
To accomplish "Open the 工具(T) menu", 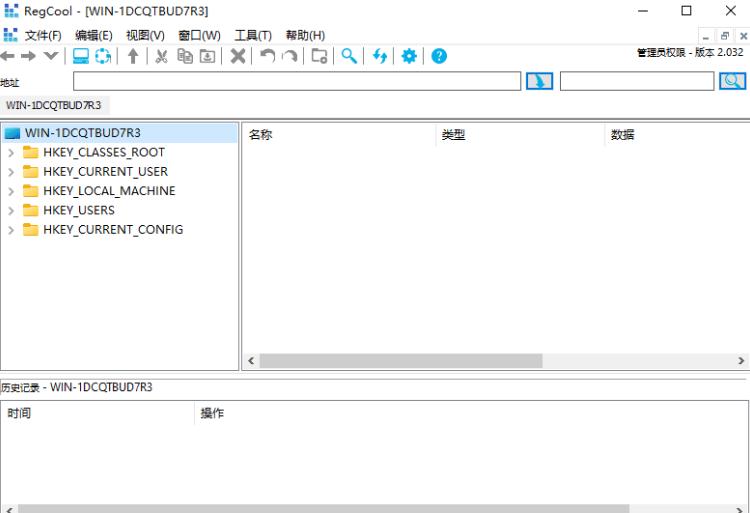I will coord(253,35).
